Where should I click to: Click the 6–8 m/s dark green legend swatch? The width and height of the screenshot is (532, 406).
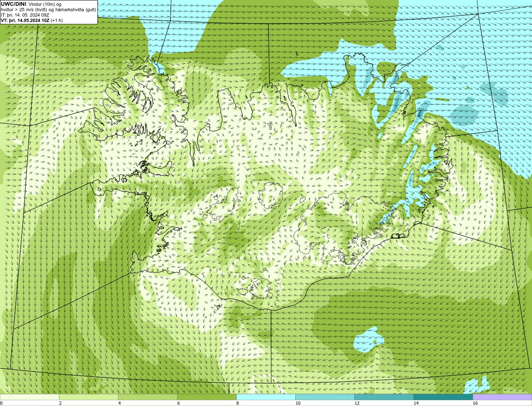coord(207,397)
